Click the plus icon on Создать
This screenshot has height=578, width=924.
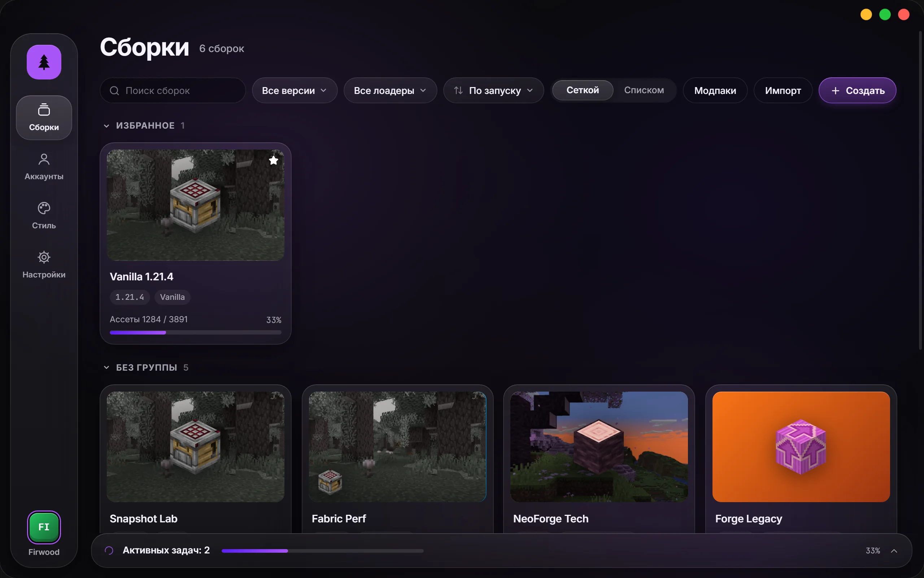coord(836,91)
